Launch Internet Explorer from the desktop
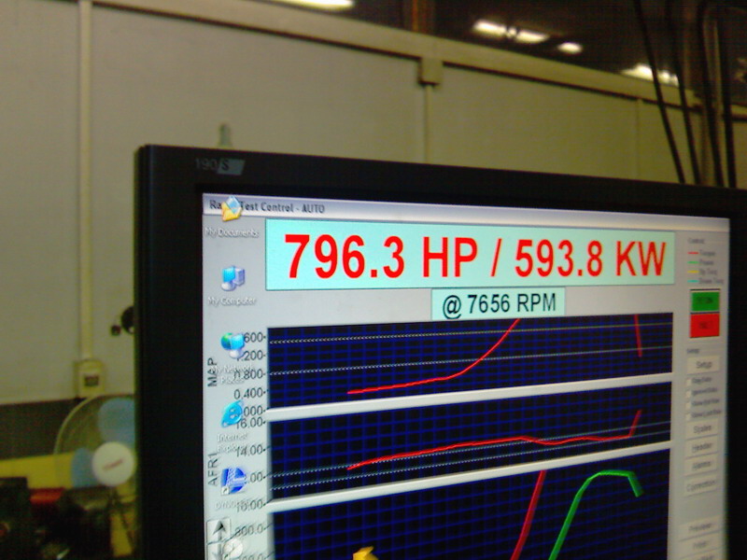The image size is (747, 560). pos(232,414)
